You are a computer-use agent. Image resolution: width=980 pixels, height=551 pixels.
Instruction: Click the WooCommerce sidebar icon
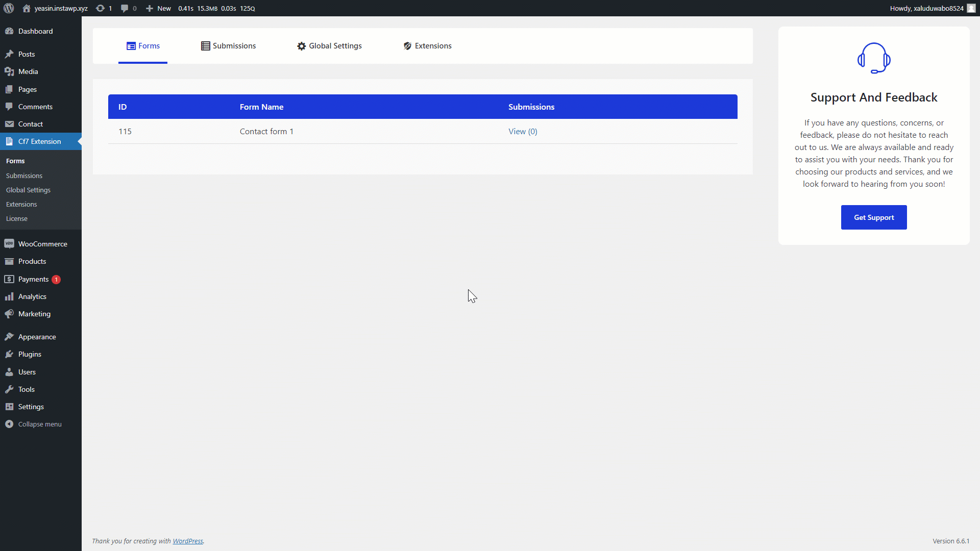(x=9, y=244)
